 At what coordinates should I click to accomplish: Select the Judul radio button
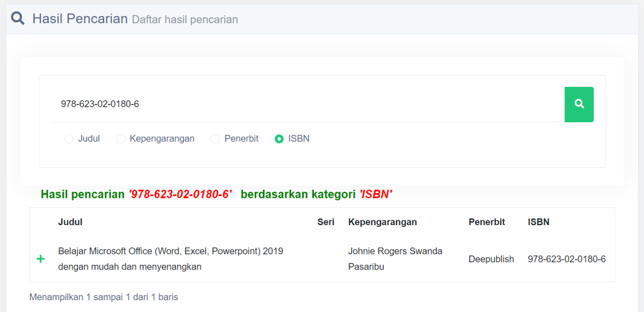point(69,138)
